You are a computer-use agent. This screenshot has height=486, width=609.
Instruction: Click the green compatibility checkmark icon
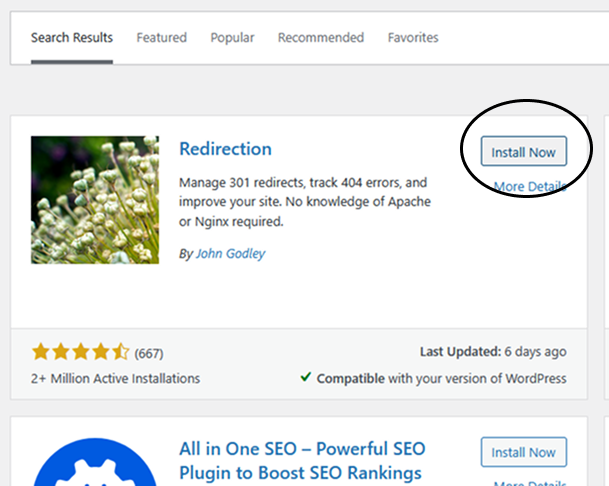pyautogui.click(x=306, y=377)
